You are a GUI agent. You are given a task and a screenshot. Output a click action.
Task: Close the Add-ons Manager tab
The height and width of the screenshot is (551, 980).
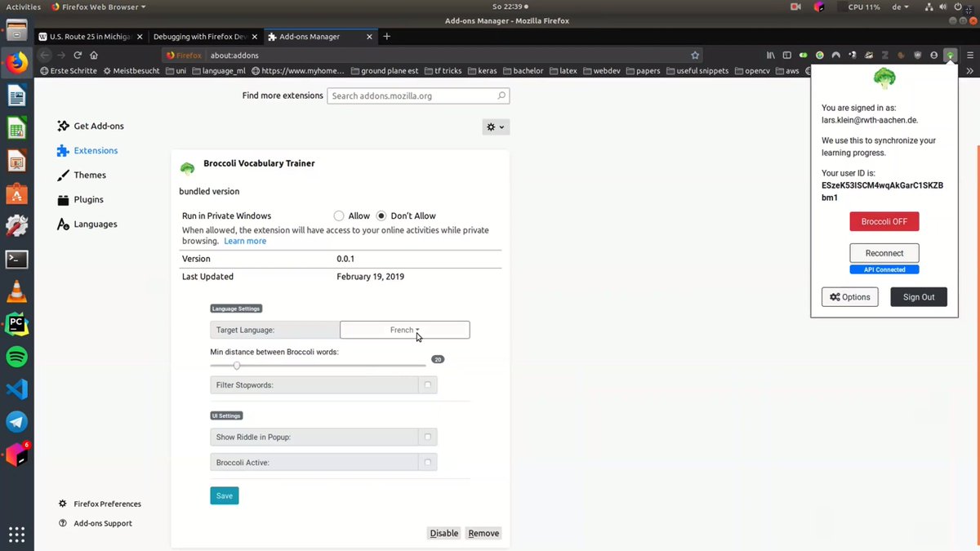371,37
